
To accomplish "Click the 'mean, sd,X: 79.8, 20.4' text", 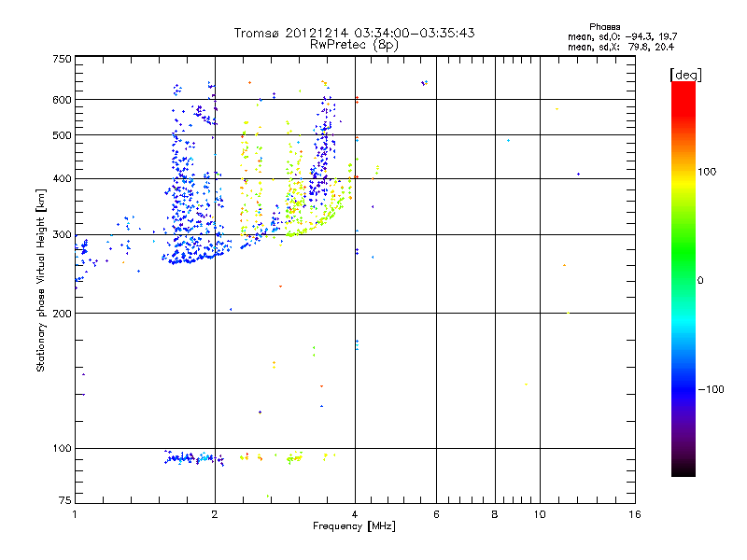I will (x=621, y=47).
